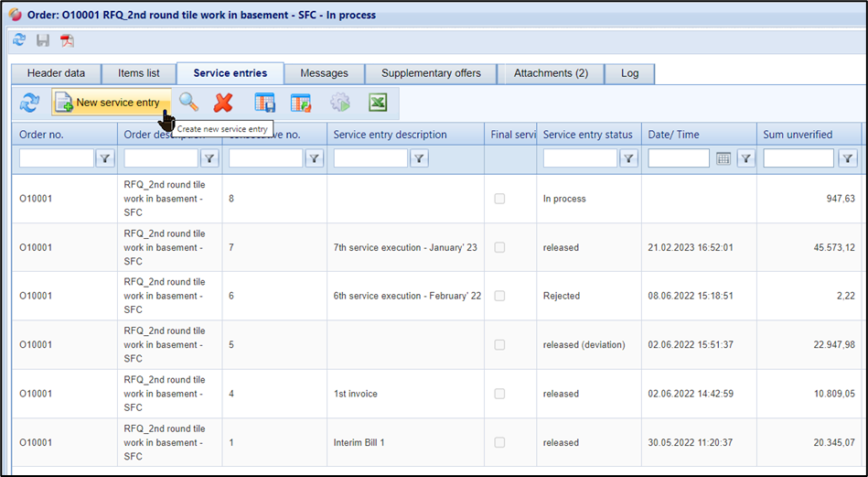
Task: Open the Sum unverified filter options
Action: 848,158
